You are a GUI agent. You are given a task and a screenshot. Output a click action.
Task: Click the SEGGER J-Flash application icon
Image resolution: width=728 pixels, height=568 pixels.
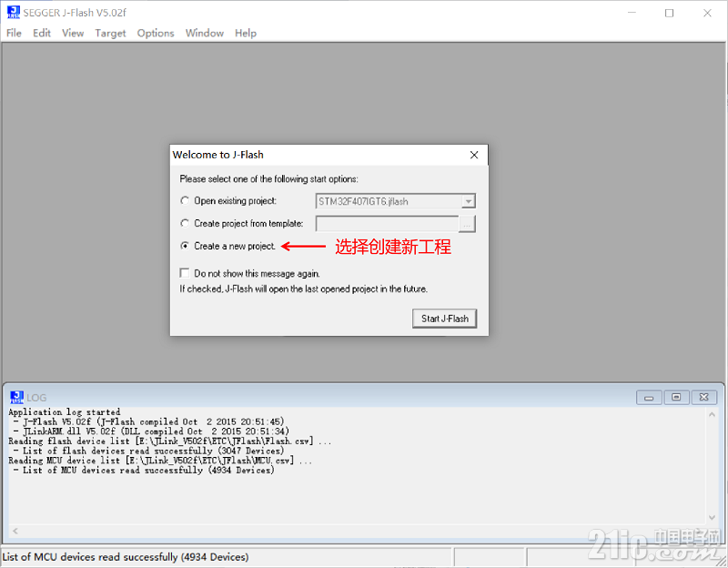click(x=13, y=13)
